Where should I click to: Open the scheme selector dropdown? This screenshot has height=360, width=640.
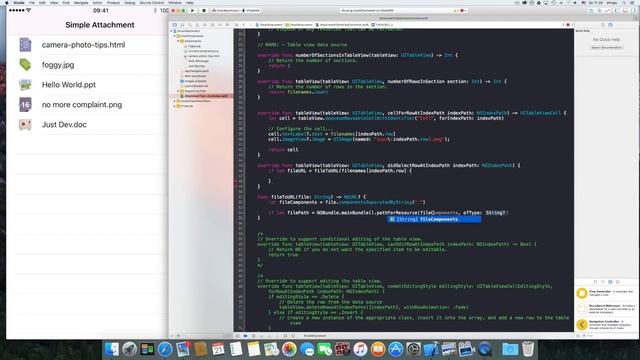point(226,11)
